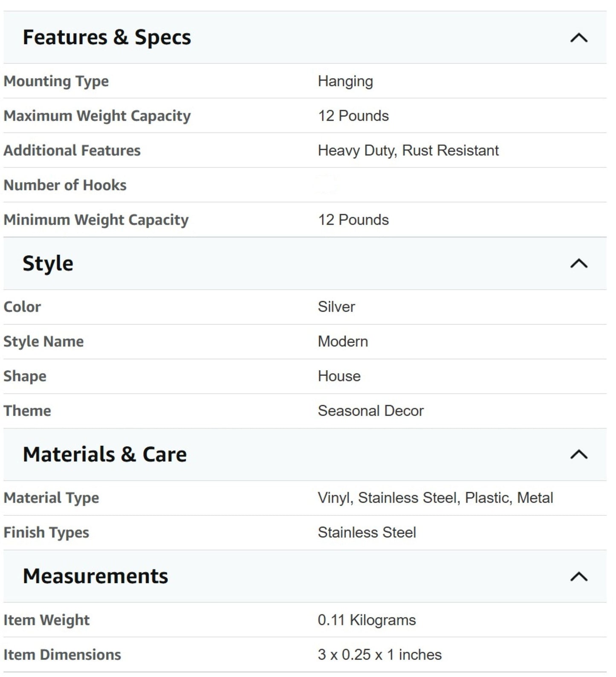Collapse the Features & Specs section chevron
This screenshot has height=677, width=616.
(578, 38)
